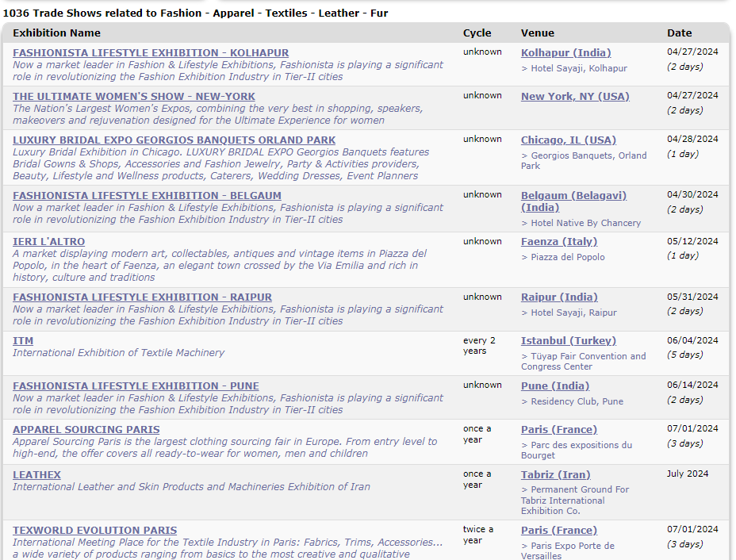This screenshot has width=736, height=560.
Task: Click the Raipur (India) venue link
Action: [x=559, y=297]
